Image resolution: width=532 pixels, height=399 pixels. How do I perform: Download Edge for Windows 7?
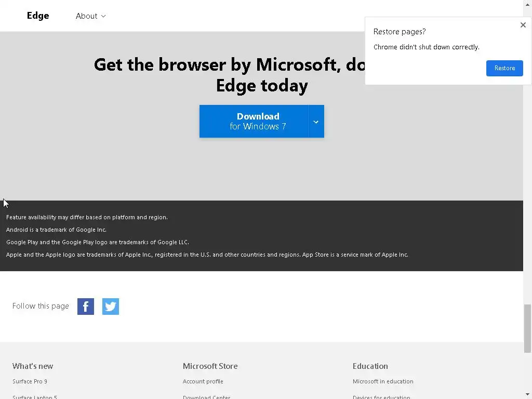pyautogui.click(x=254, y=121)
